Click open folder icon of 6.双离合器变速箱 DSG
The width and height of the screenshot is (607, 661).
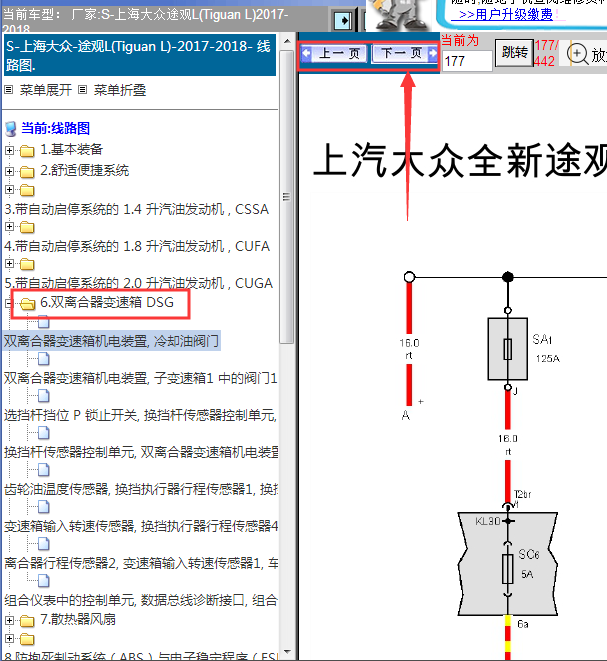click(27, 304)
